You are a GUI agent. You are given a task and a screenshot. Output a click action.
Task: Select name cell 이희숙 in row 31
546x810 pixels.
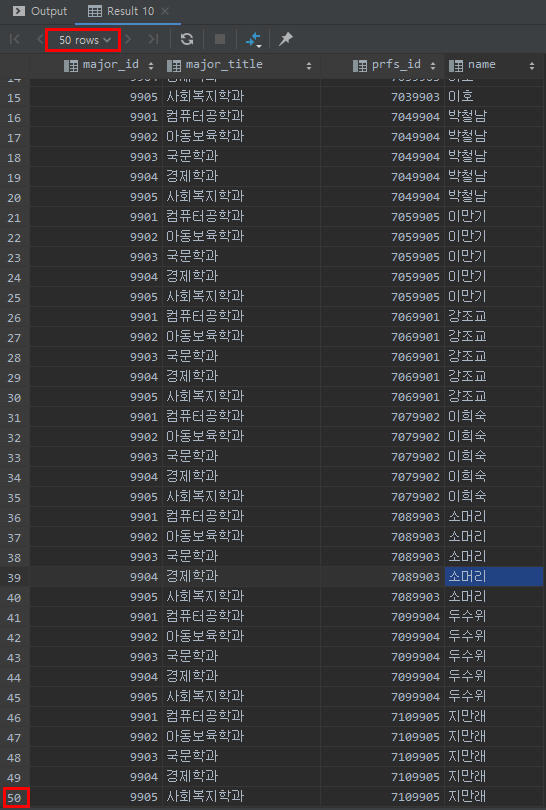494,416
